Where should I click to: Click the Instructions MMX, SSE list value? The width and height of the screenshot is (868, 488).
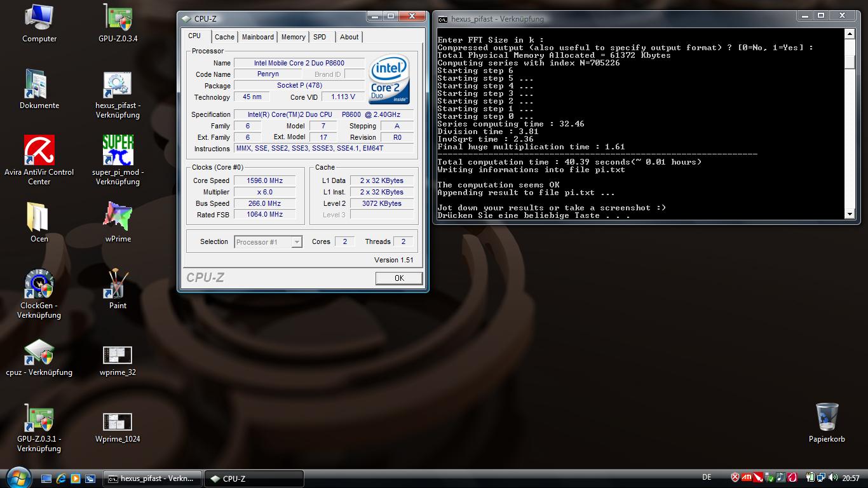click(x=323, y=149)
